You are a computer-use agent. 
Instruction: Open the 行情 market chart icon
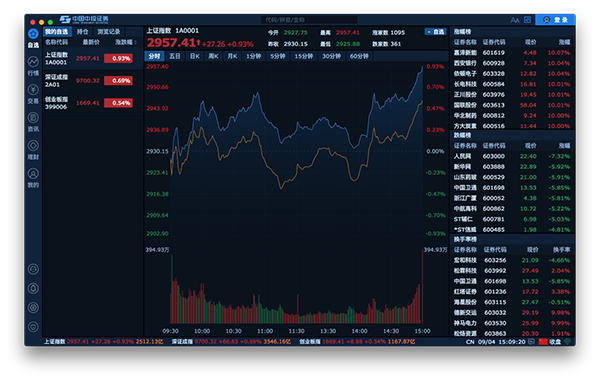click(x=33, y=61)
